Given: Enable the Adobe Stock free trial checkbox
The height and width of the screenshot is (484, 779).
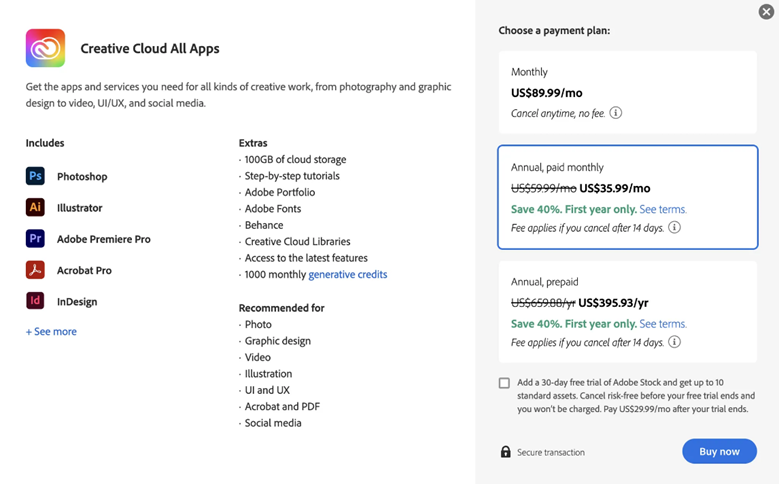Looking at the screenshot, I should 504,383.
